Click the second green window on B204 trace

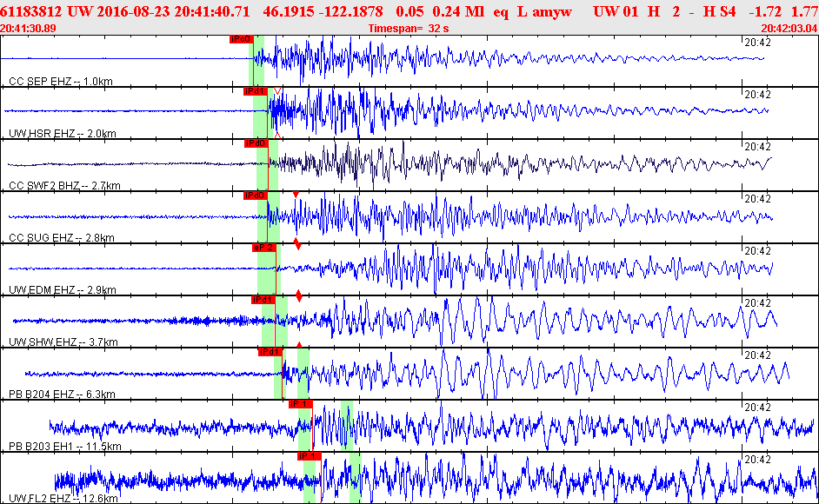[303, 374]
